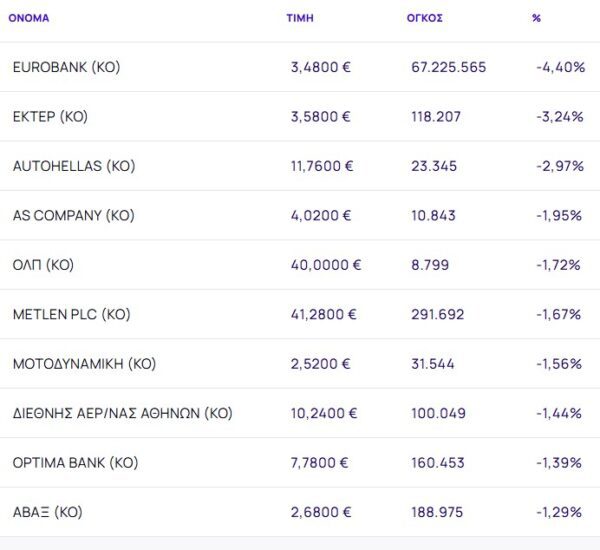Viewport: 600px width, 550px height.
Task: Click the ΟΓΚΟΣ column header
Action: tap(425, 18)
